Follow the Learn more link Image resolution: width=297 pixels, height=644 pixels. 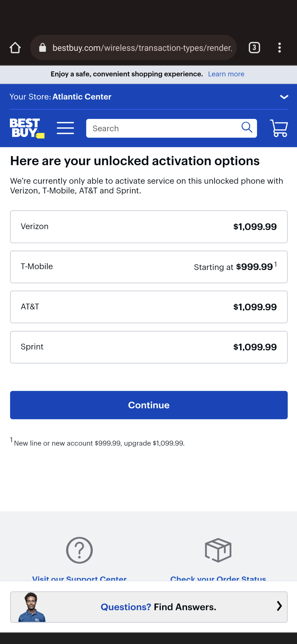[226, 74]
